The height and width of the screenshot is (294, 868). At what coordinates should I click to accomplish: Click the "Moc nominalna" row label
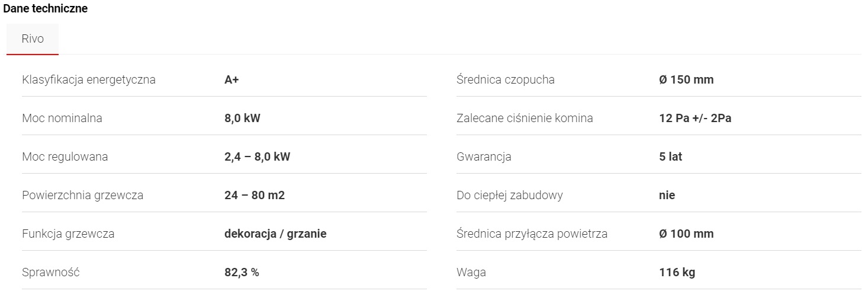[x=62, y=118]
